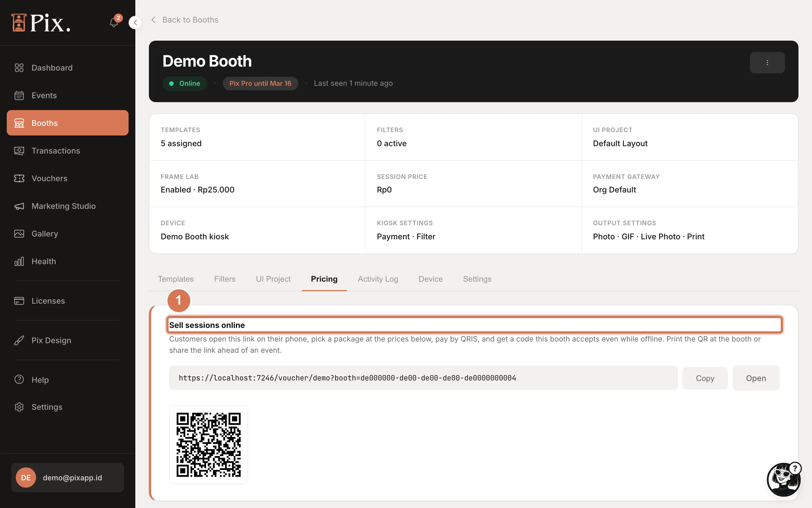
Task: Open the Health bar-chart icon
Action: 19,261
